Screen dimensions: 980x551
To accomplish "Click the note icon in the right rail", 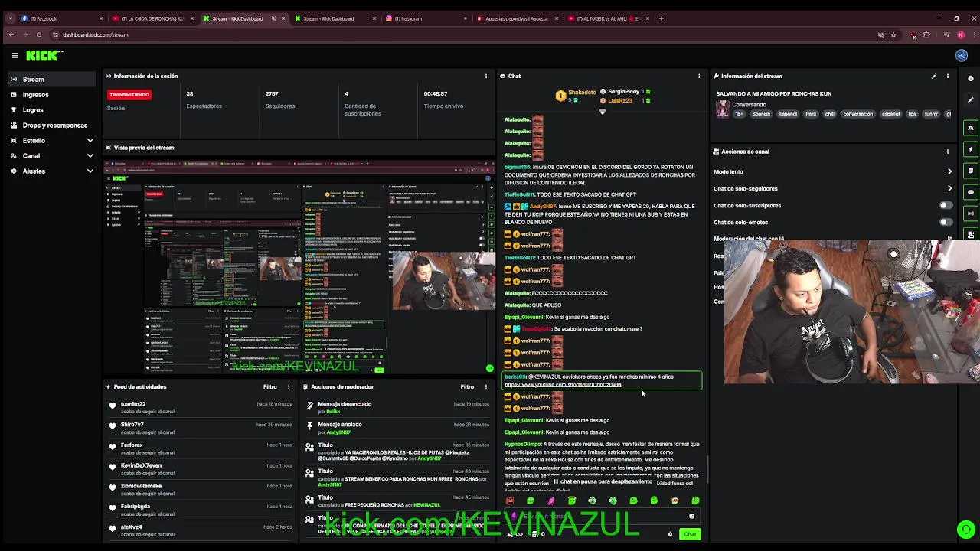I will coord(971,171).
